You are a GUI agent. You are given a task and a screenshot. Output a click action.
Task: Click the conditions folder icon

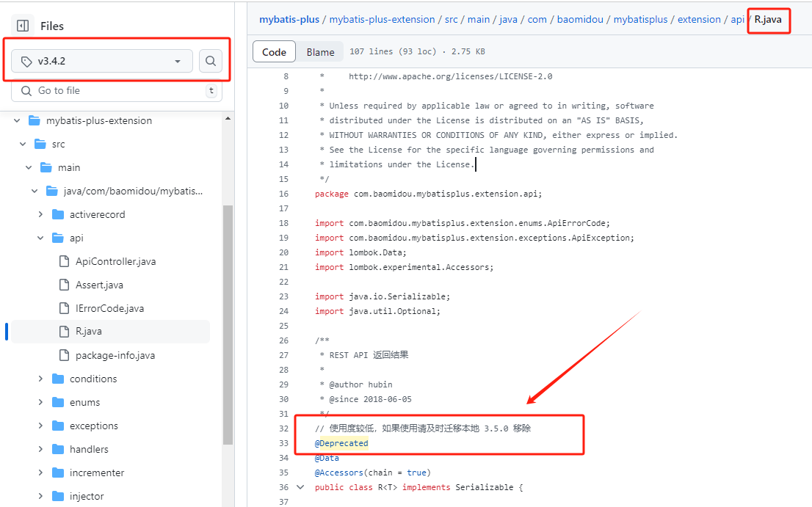58,379
